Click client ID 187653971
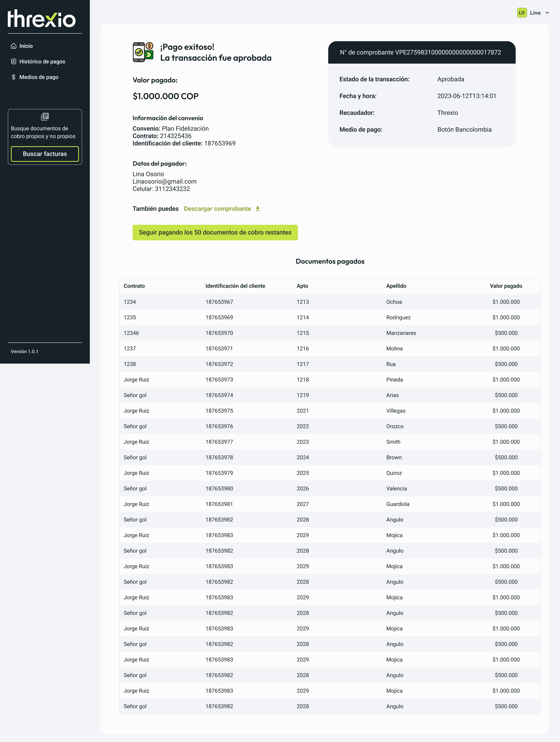This screenshot has height=742, width=560. pos(219,348)
